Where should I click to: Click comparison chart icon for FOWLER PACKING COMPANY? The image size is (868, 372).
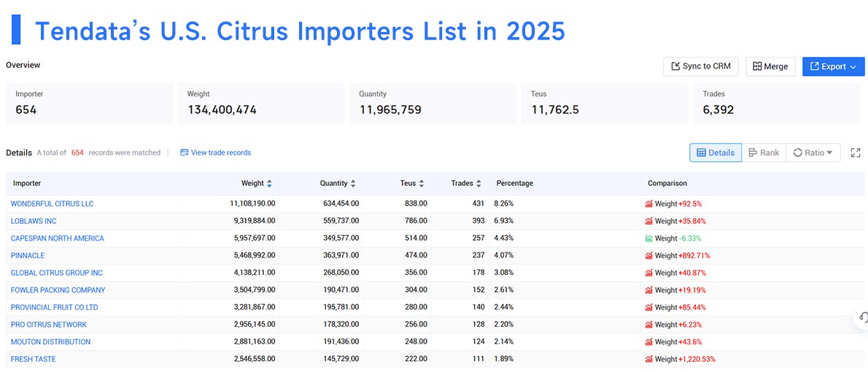pos(648,290)
